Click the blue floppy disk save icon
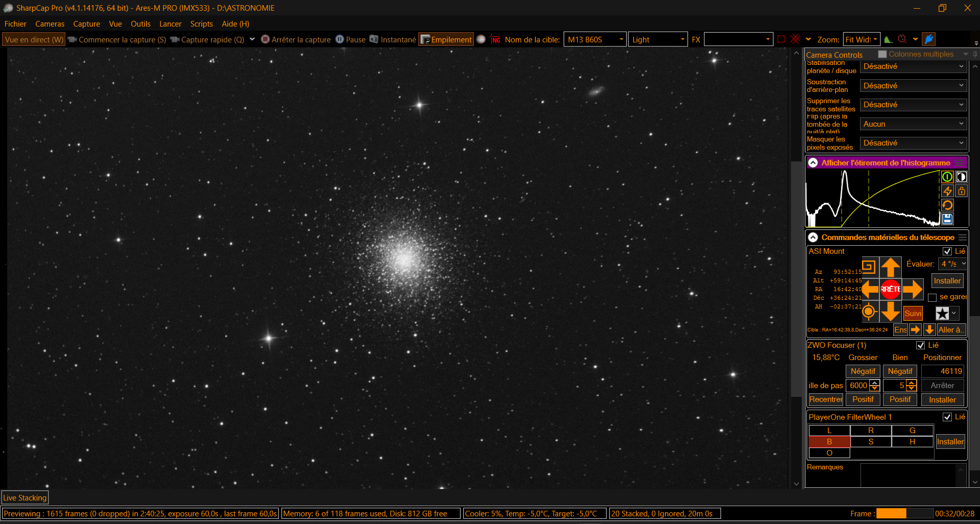The height and width of the screenshot is (524, 980). pos(947,219)
